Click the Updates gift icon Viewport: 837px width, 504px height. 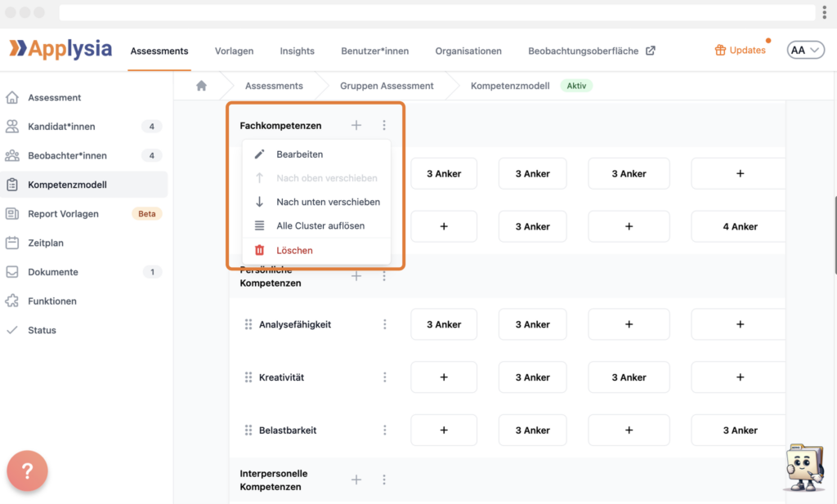[720, 50]
